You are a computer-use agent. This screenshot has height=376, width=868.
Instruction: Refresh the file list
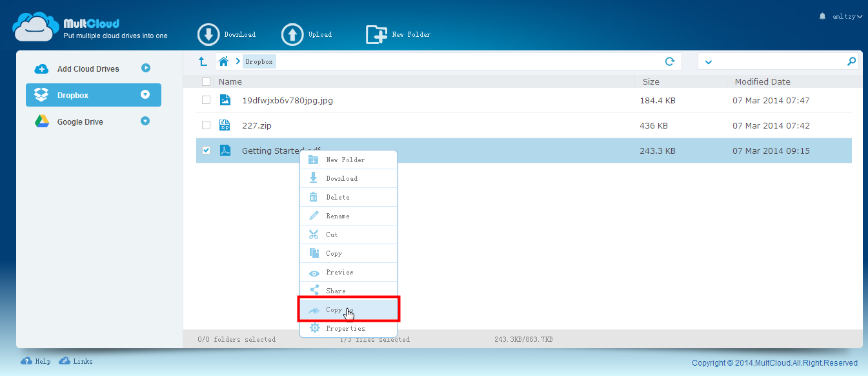pyautogui.click(x=670, y=61)
